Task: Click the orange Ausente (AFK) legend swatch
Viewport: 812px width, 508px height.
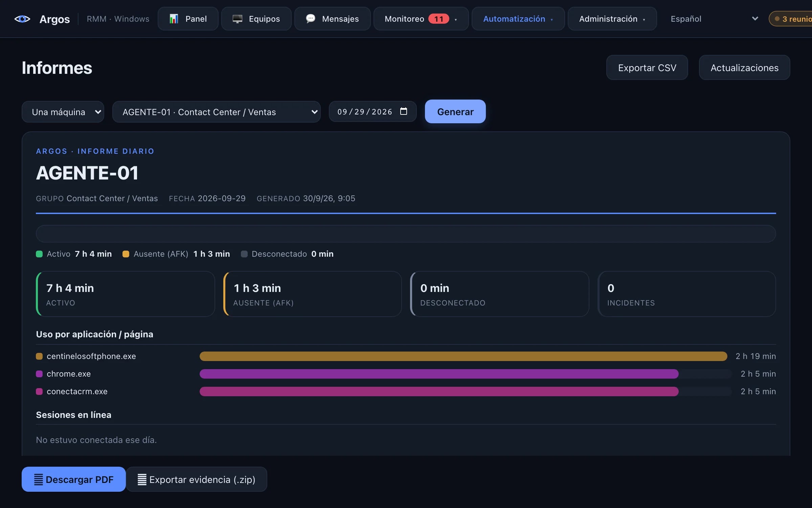Action: 126,254
